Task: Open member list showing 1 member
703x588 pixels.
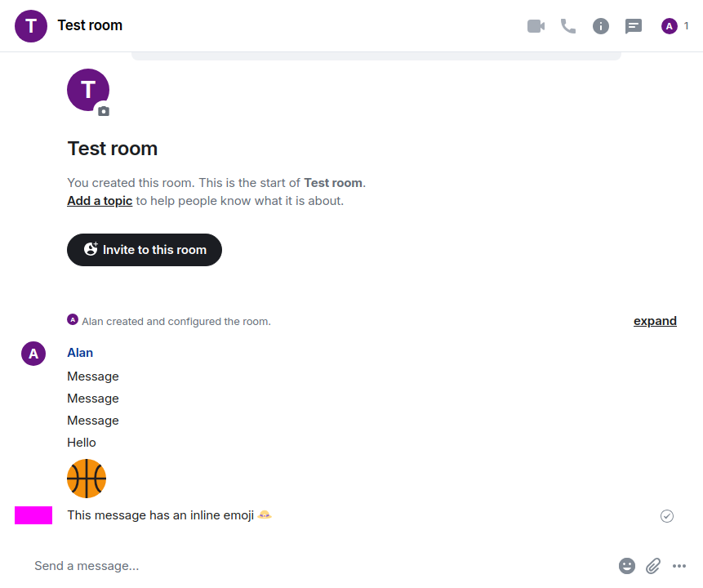Action: tap(674, 26)
